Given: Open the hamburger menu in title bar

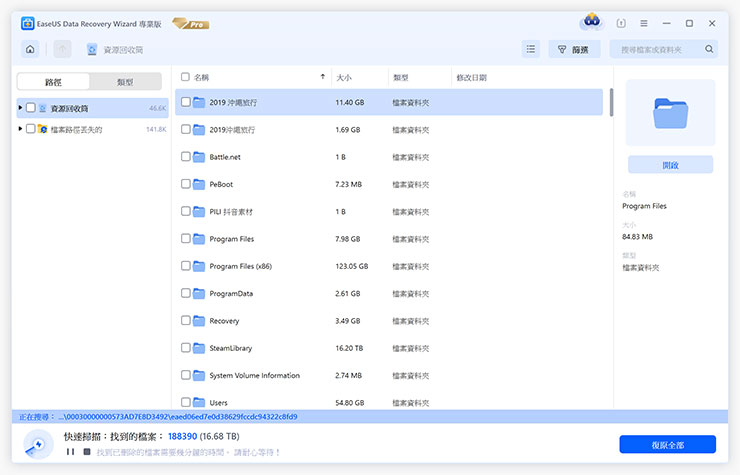Looking at the screenshot, I should pos(643,23).
